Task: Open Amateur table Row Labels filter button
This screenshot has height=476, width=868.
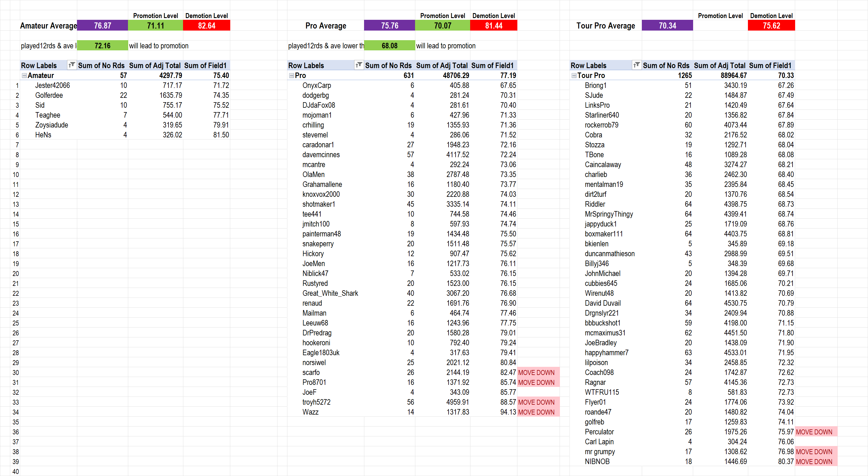Action: 71,65
